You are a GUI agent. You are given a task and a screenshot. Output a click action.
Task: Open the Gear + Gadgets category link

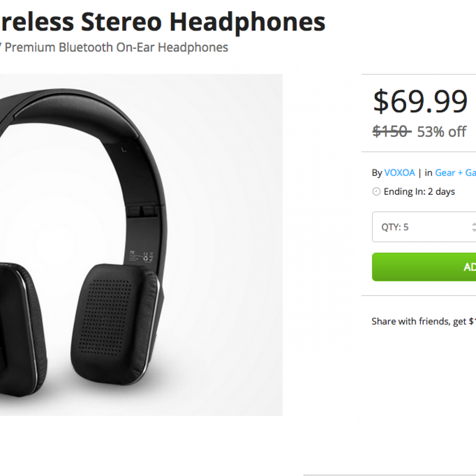coord(455,173)
